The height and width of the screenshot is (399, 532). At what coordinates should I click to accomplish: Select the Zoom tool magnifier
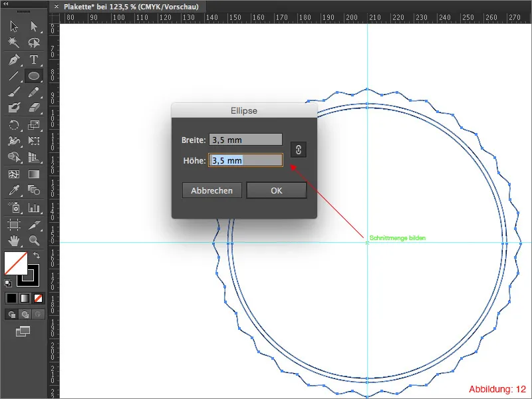pos(34,241)
